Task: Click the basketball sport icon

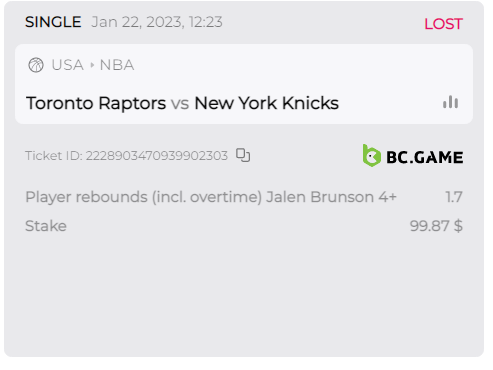Action: pos(36,65)
